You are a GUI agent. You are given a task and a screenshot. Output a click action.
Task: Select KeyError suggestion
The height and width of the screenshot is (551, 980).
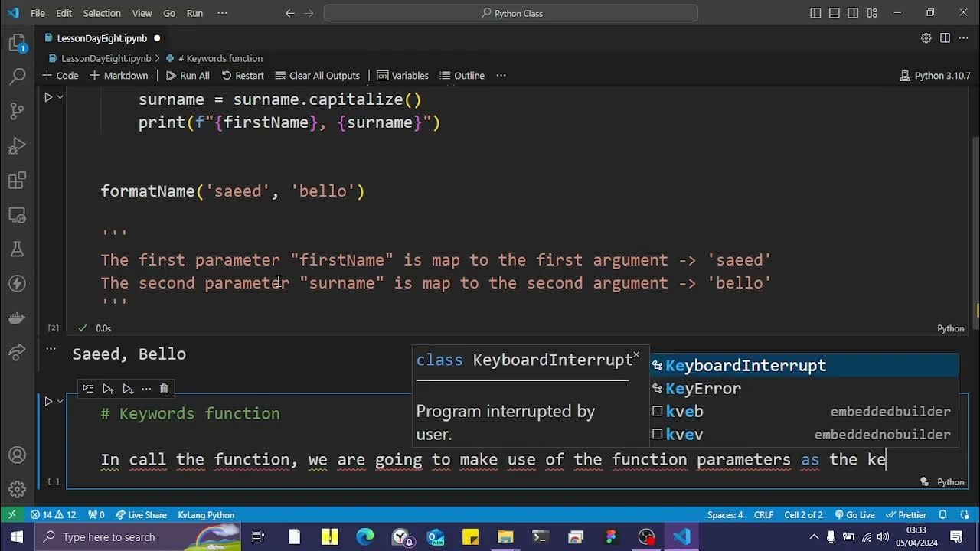pyautogui.click(x=803, y=389)
